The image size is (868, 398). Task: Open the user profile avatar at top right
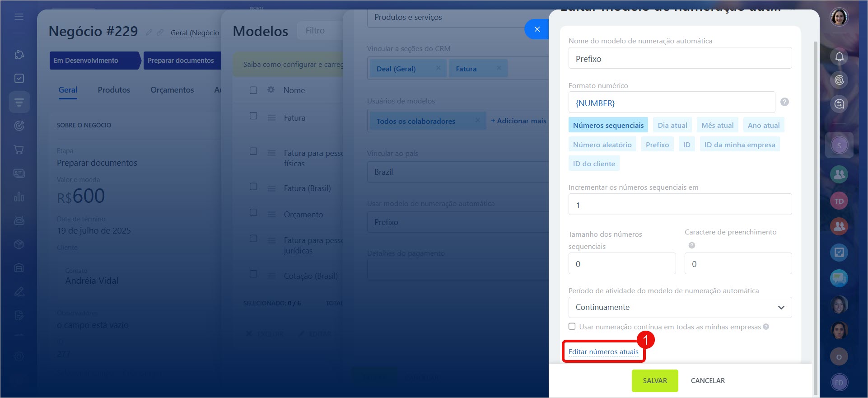(839, 18)
